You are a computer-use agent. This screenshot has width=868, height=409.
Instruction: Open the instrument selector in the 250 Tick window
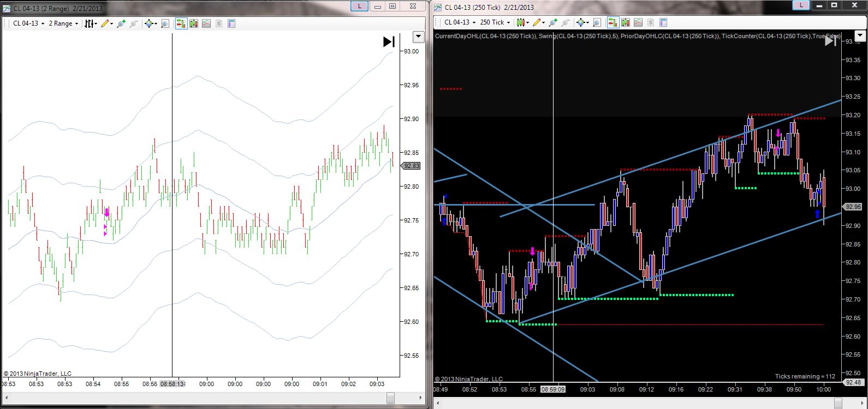460,22
